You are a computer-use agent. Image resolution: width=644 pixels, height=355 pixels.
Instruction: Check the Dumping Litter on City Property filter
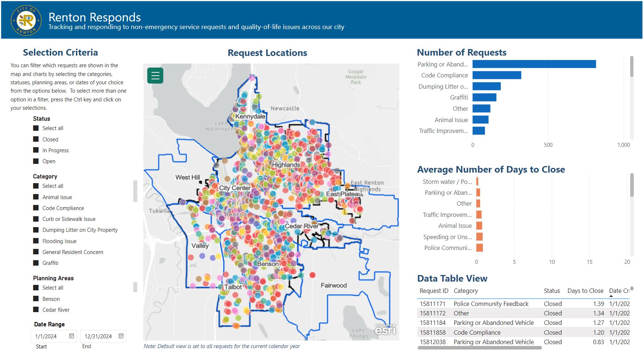pos(36,230)
